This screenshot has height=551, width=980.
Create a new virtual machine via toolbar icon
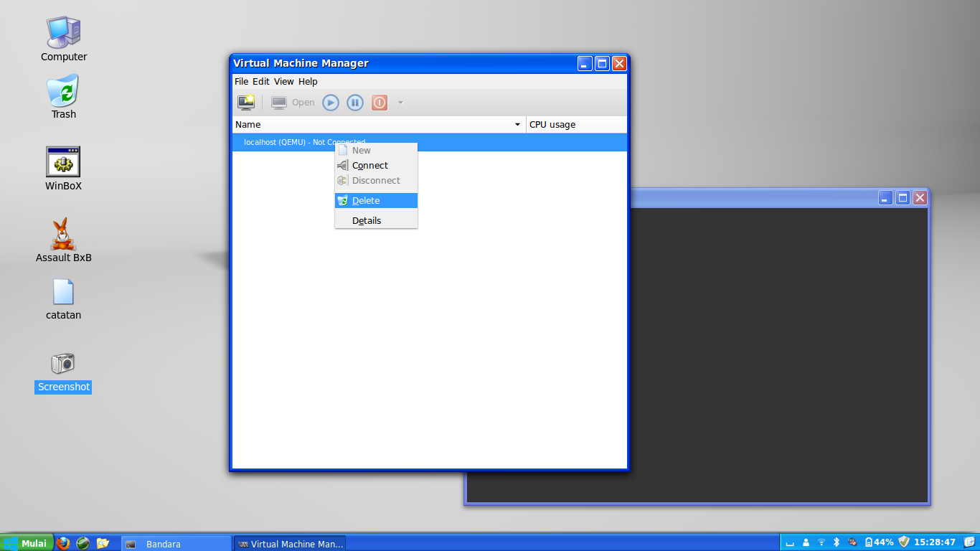pyautogui.click(x=245, y=102)
